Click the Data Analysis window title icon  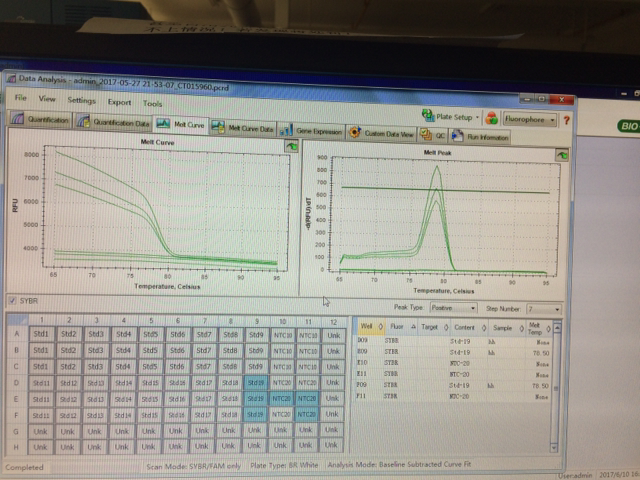(x=11, y=78)
